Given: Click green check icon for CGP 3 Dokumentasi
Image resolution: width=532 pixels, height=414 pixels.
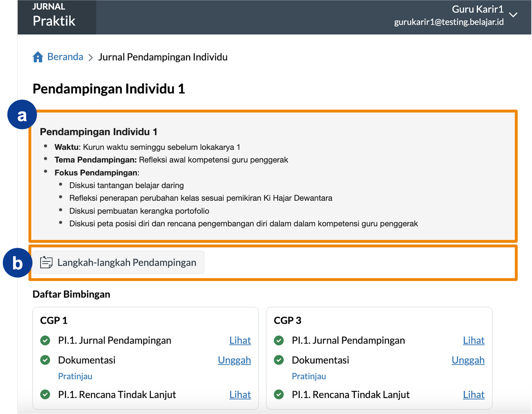Looking at the screenshot, I should point(279,360).
